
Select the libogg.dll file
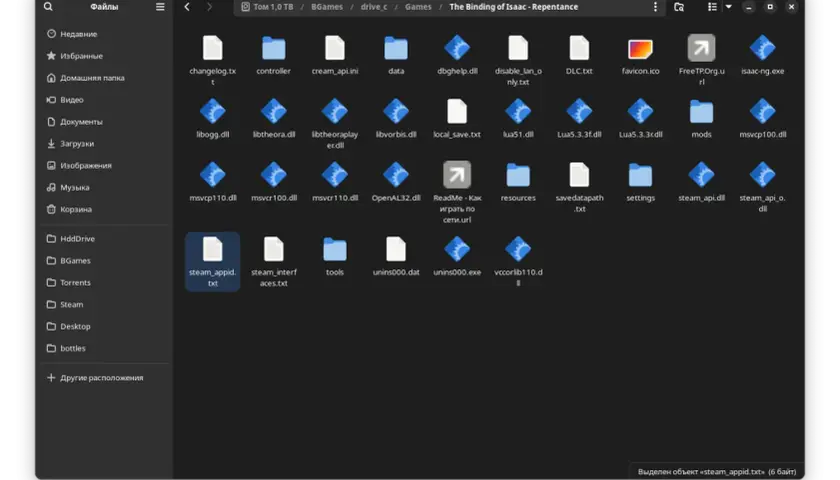[x=213, y=118]
